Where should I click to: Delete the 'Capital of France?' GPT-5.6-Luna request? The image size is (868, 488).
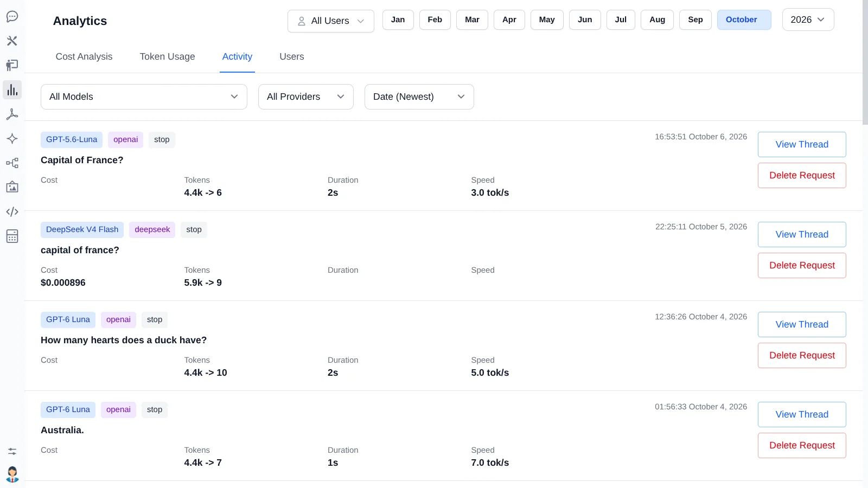coord(802,175)
